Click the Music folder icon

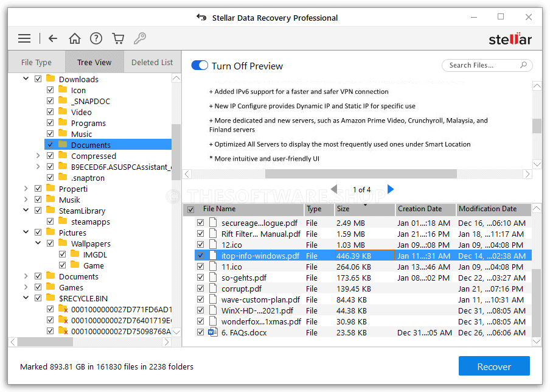63,133
